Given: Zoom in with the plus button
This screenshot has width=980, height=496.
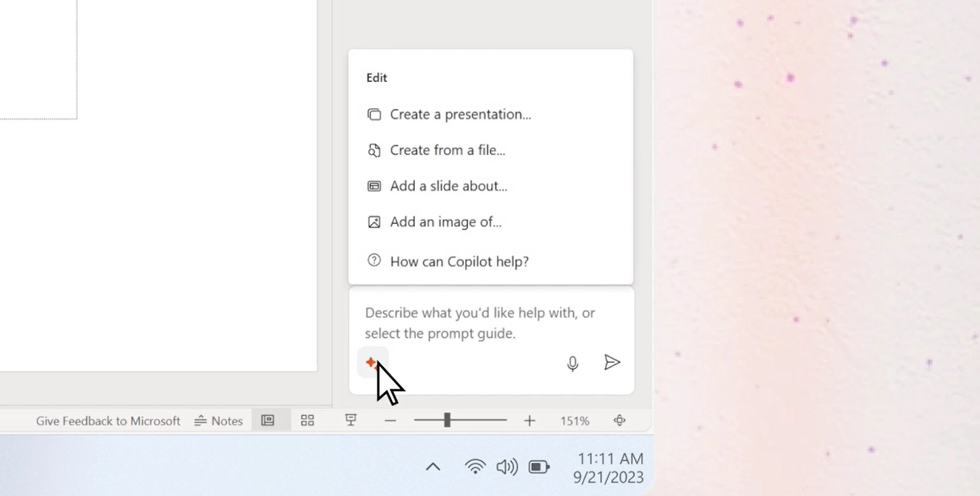Looking at the screenshot, I should (530, 421).
